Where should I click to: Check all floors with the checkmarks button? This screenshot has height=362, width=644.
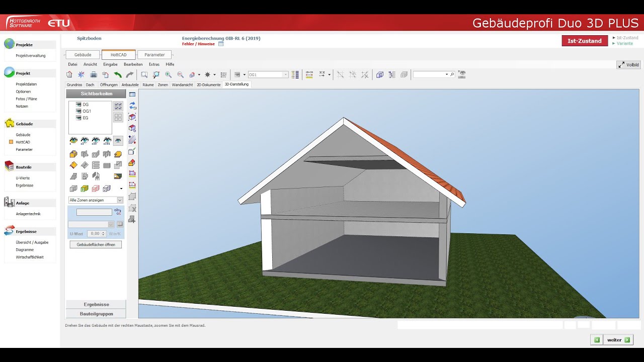[x=118, y=106]
